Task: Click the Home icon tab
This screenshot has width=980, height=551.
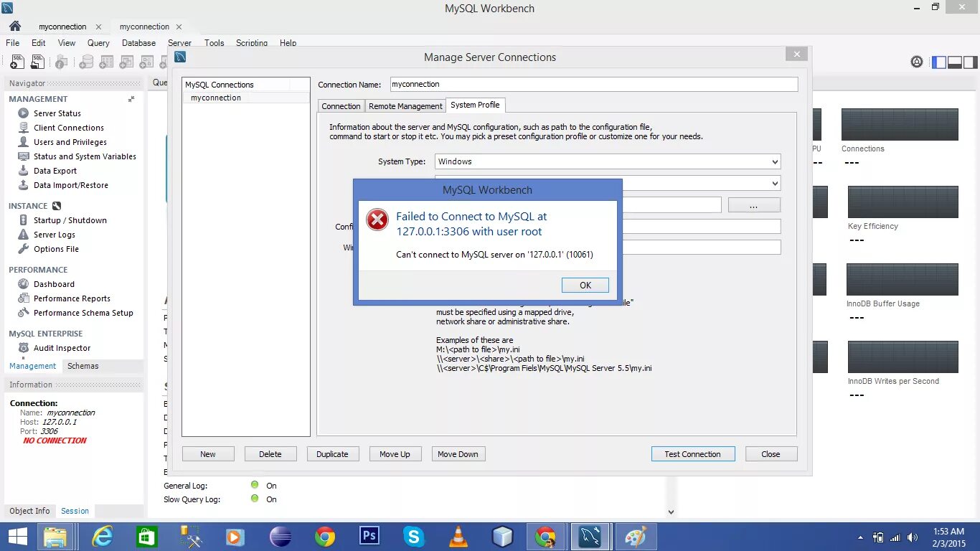Action: pos(14,26)
